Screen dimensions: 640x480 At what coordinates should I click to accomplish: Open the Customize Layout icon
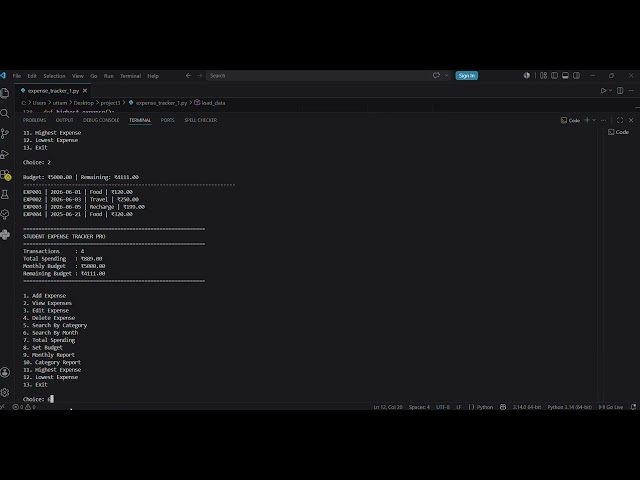(543, 76)
